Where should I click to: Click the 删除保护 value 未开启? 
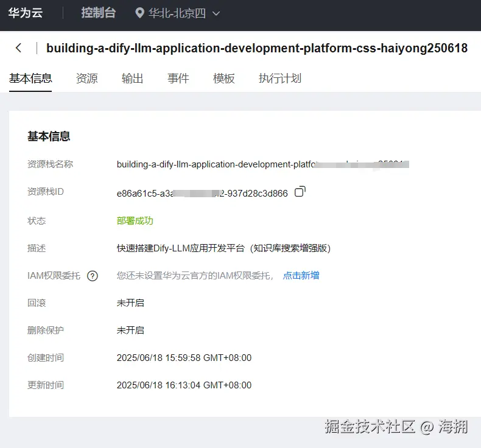[130, 331]
